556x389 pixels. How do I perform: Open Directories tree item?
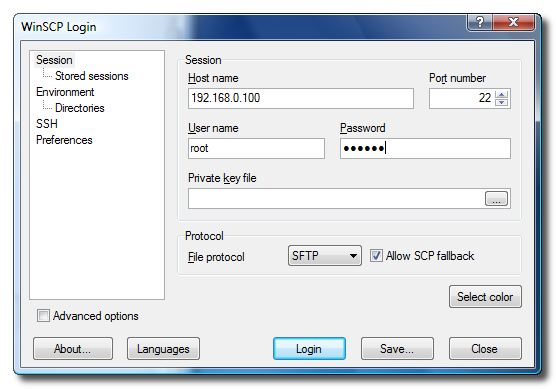79,108
